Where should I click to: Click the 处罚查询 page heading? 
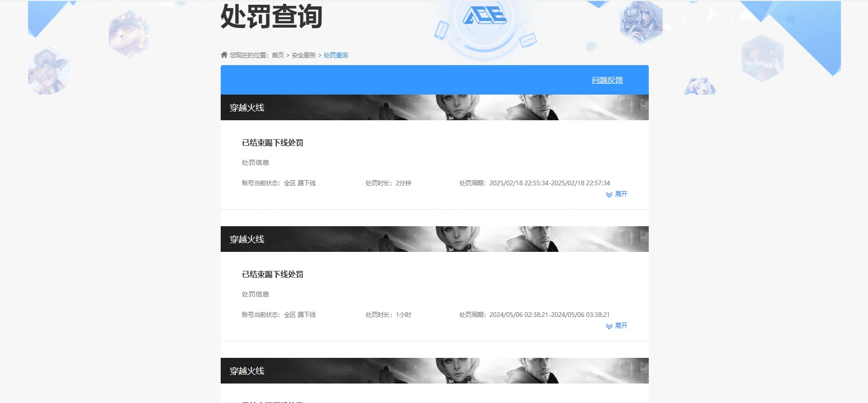click(x=272, y=16)
